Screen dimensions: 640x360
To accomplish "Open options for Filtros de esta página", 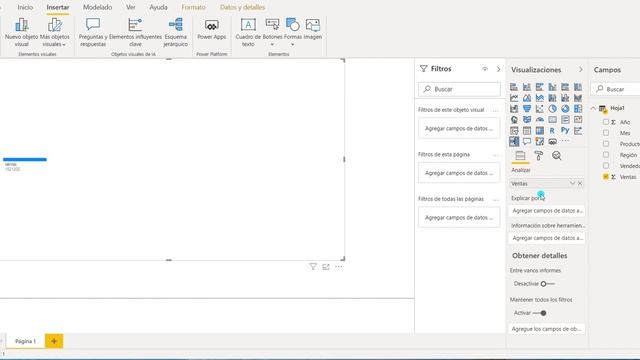I will 496,155.
